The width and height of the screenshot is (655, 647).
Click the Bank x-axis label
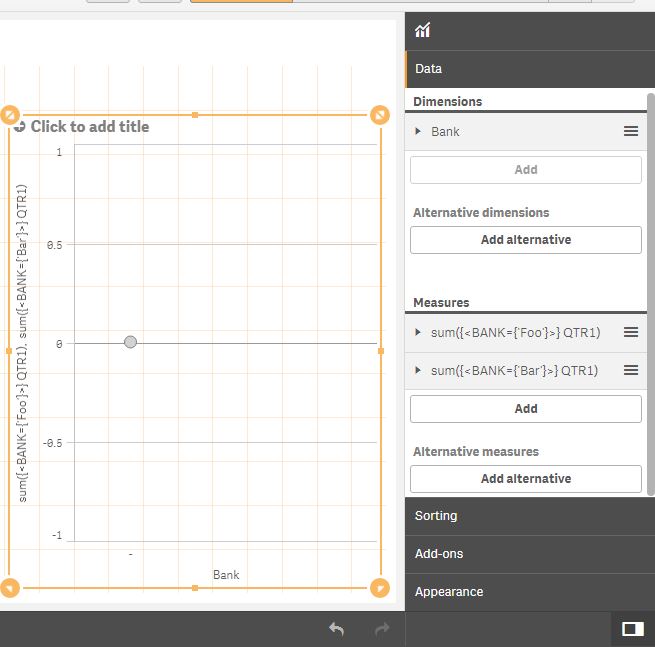click(226, 575)
